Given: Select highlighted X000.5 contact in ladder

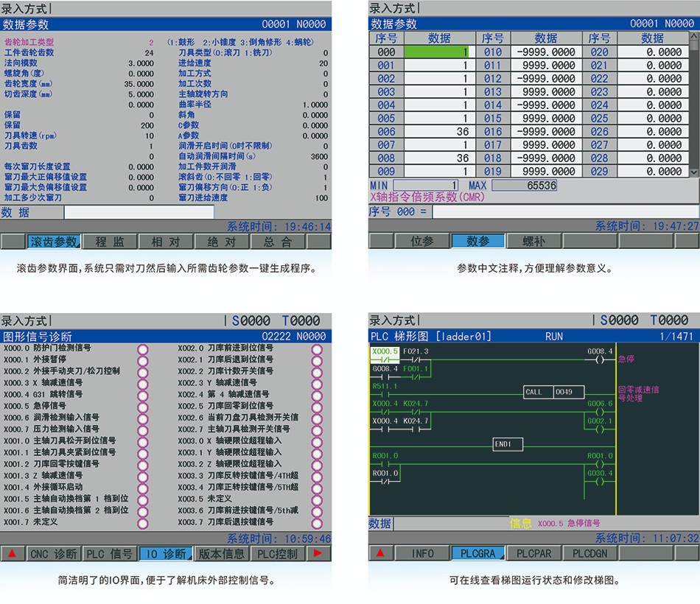Looking at the screenshot, I should coord(385,355).
